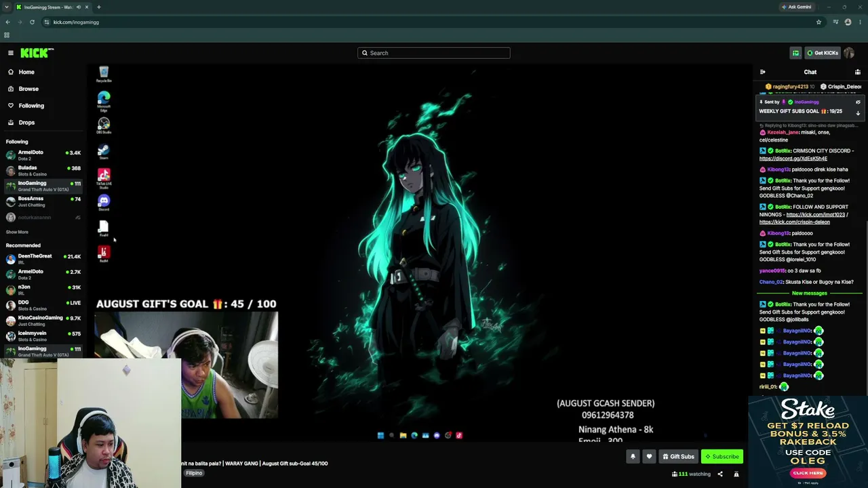This screenshot has height=488, width=868.
Task: Open the Kick hamburger sidebar menu
Action: click(10, 53)
